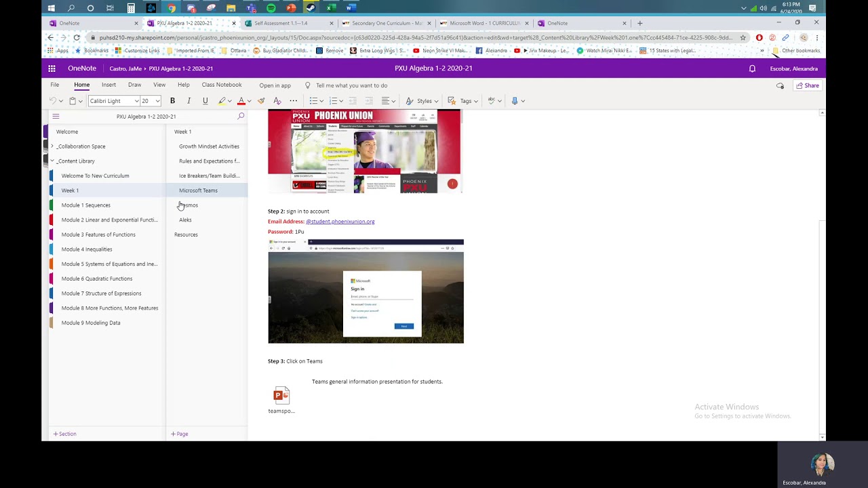Click the Share button
Image resolution: width=868 pixels, height=488 pixels.
click(x=808, y=85)
